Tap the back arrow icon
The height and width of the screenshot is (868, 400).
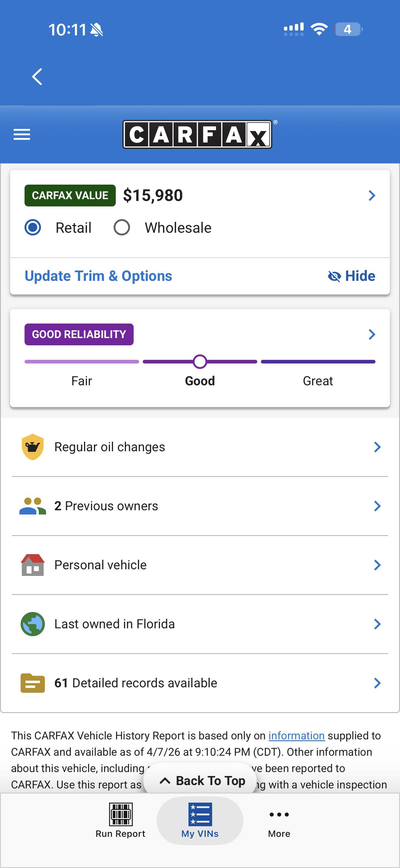37,77
